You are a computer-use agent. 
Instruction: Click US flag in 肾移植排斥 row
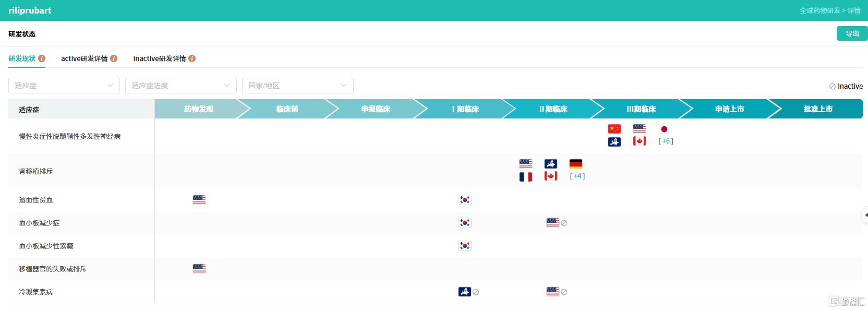pos(526,164)
